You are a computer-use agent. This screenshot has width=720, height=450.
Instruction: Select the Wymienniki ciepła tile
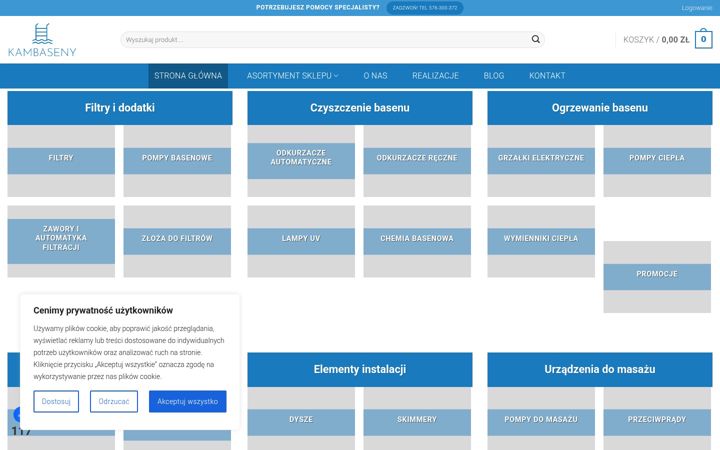click(x=541, y=241)
